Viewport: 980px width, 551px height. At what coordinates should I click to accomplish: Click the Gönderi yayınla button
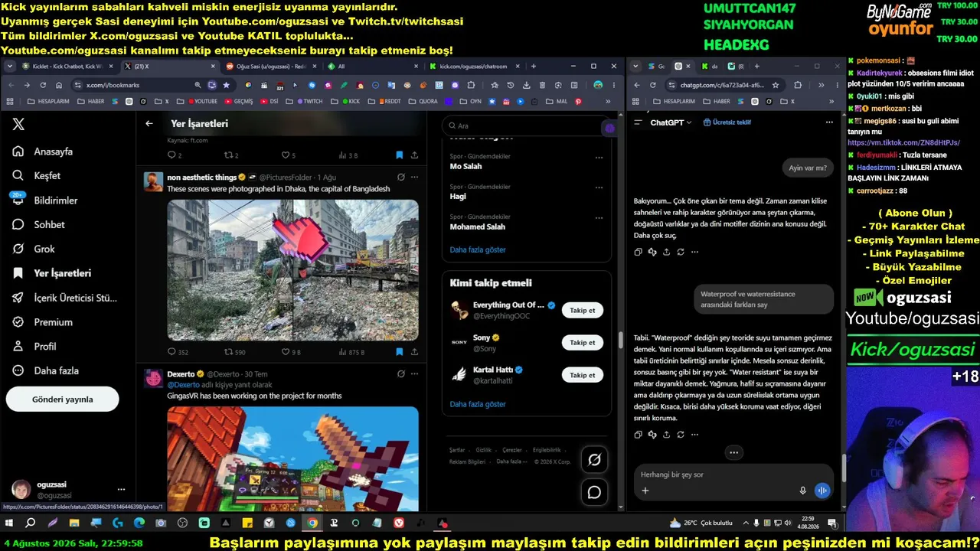(x=63, y=399)
